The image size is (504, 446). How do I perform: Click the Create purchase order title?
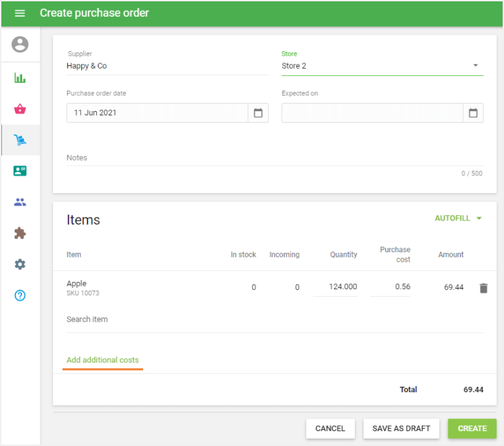[94, 13]
